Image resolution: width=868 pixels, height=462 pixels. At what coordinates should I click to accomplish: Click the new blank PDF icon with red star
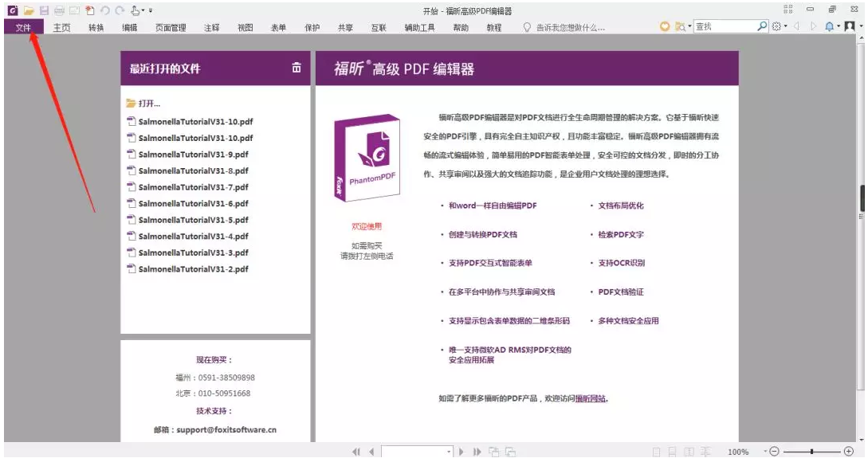pos(90,10)
